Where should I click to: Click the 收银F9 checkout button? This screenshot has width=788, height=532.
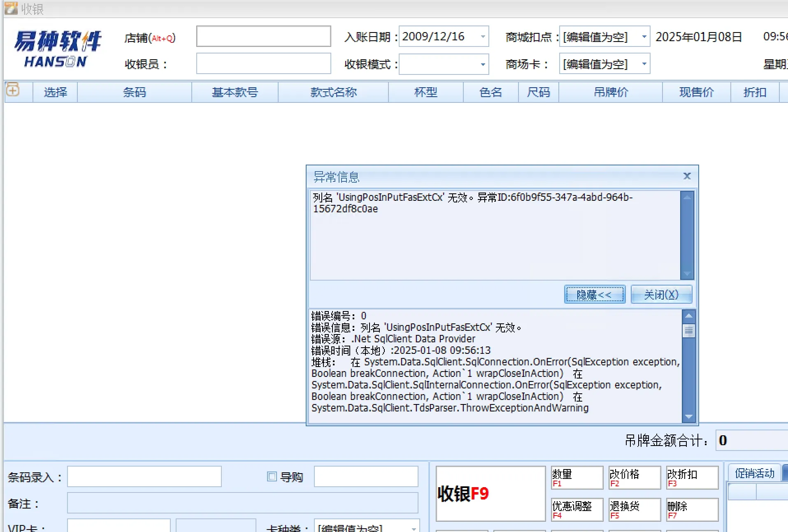tap(490, 493)
